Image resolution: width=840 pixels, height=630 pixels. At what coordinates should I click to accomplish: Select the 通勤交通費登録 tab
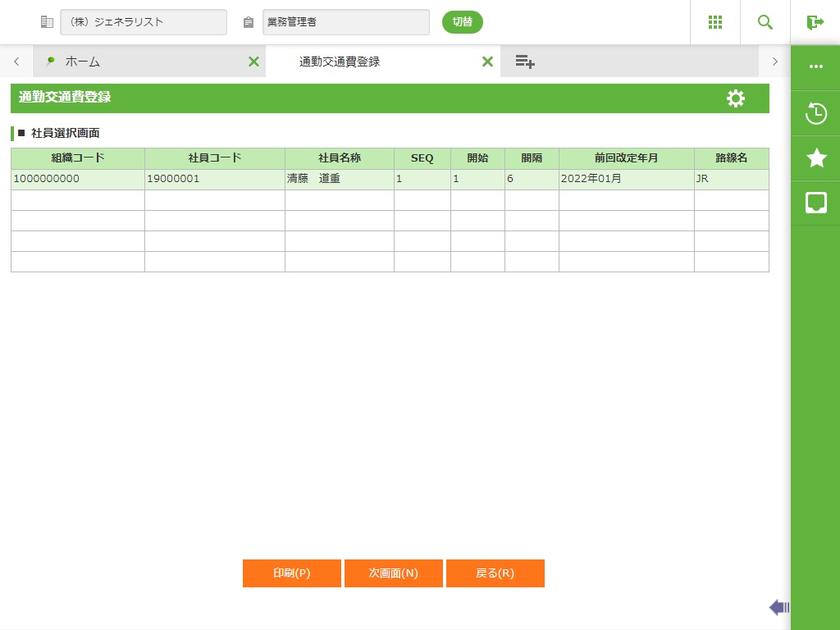click(340, 62)
